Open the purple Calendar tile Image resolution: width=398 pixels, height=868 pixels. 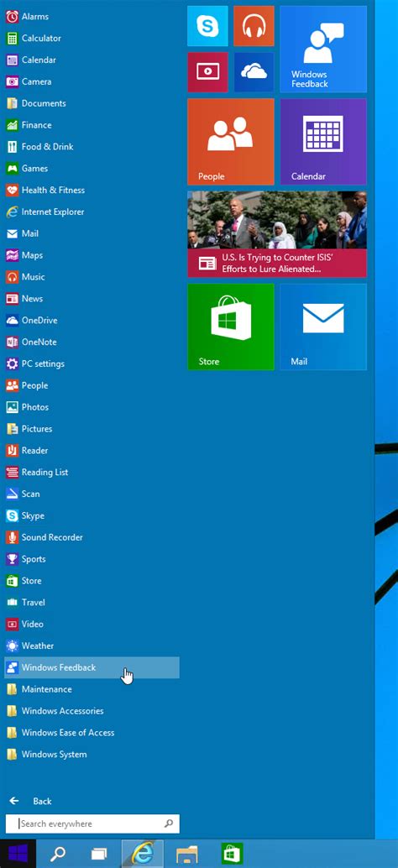(x=323, y=142)
